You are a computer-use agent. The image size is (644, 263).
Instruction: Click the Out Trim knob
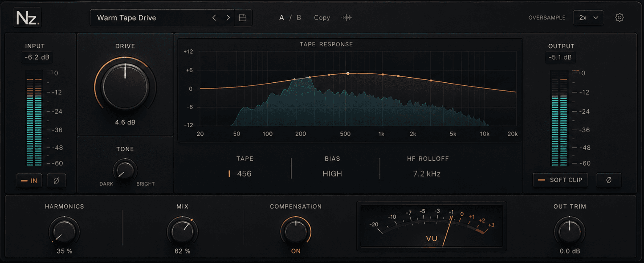pos(570,232)
